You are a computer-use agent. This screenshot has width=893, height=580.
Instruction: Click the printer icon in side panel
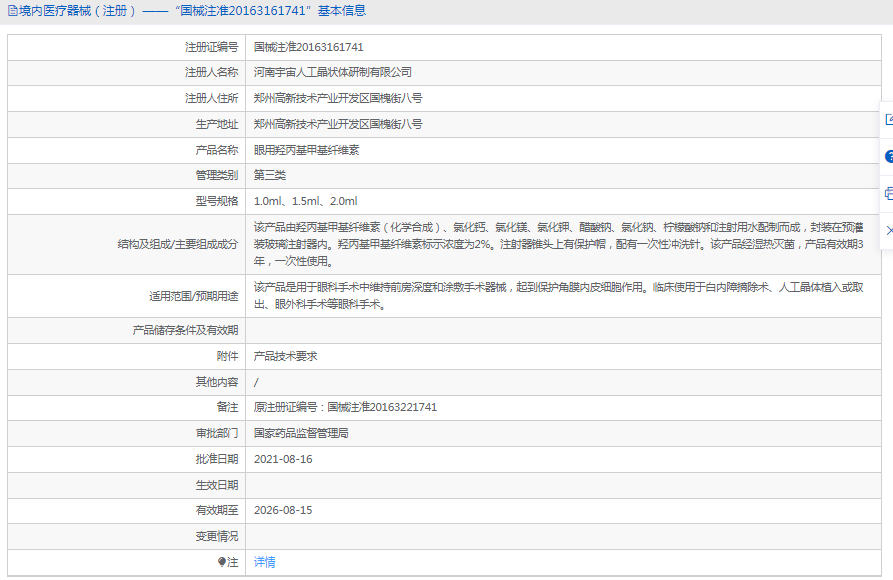tap(888, 194)
